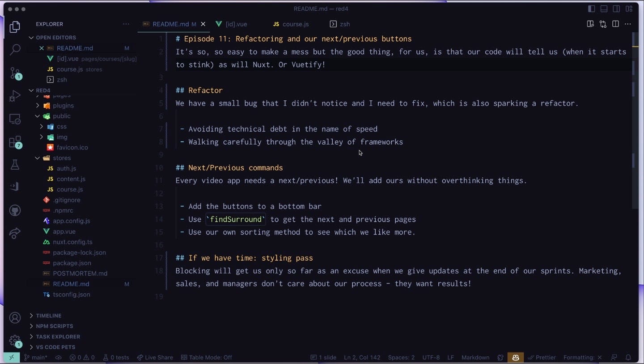Image resolution: width=644 pixels, height=364 pixels.
Task: Open the Testing flask icon in sidebar
Action: pyautogui.click(x=15, y=164)
